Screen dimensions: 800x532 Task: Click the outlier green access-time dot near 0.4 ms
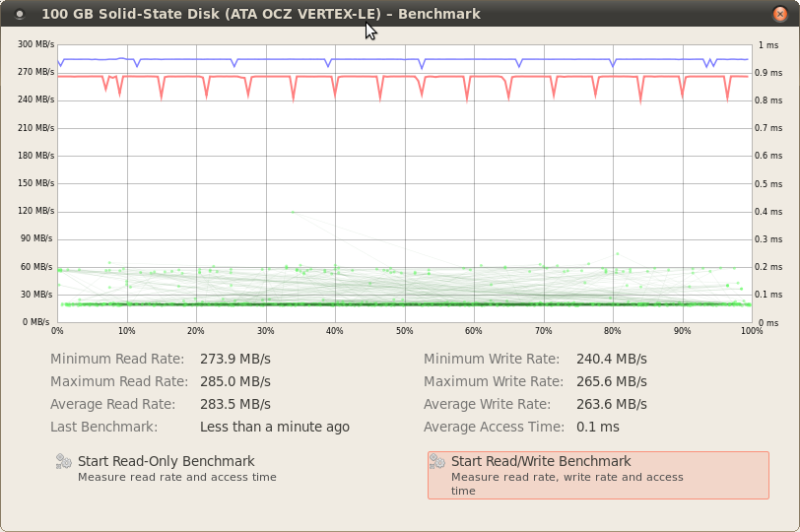(x=293, y=212)
